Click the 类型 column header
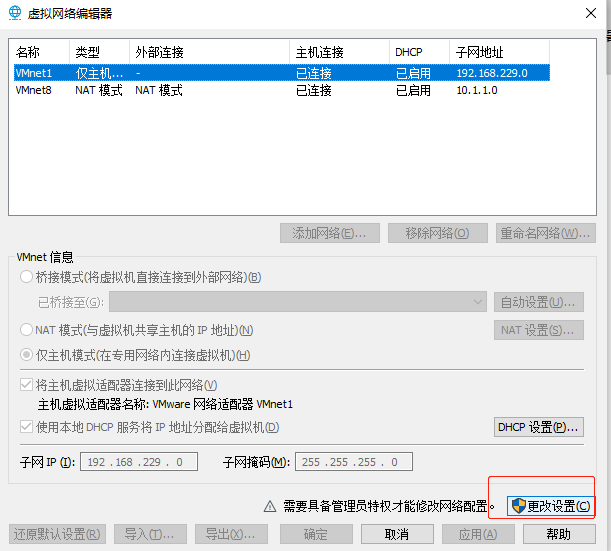 click(99, 52)
